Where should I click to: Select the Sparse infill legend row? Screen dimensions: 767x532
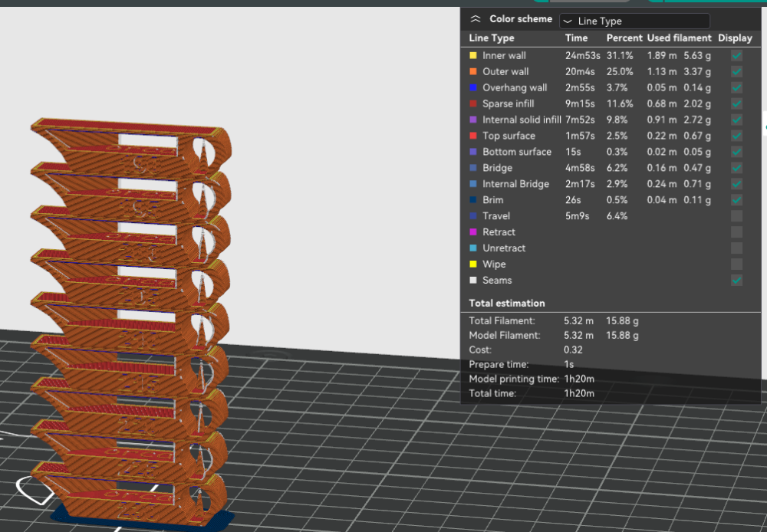pos(611,103)
